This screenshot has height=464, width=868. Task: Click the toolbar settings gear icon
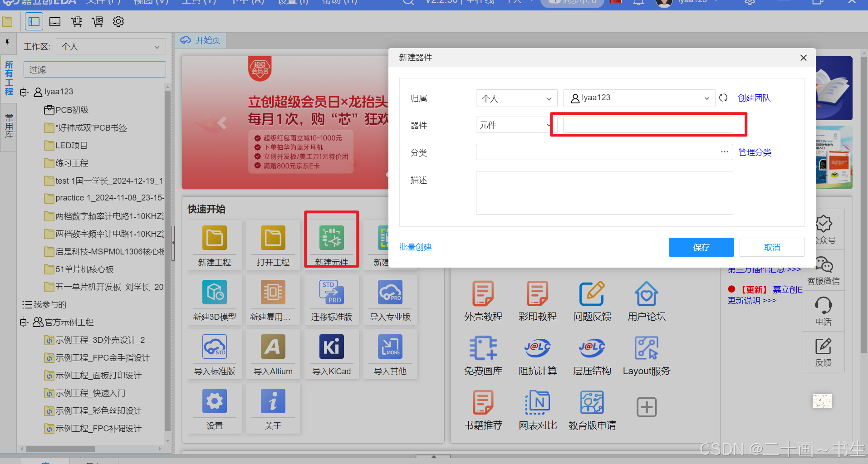click(118, 21)
